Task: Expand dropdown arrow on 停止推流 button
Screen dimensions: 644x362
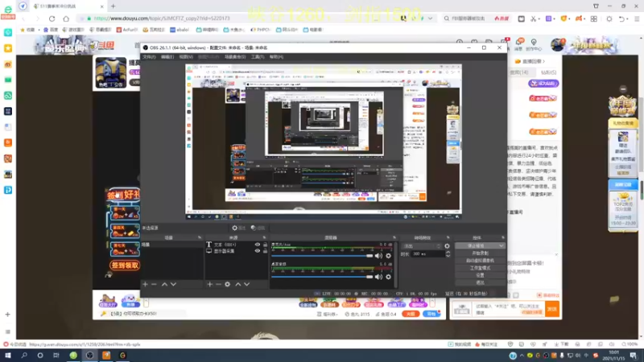Action: 501,246
